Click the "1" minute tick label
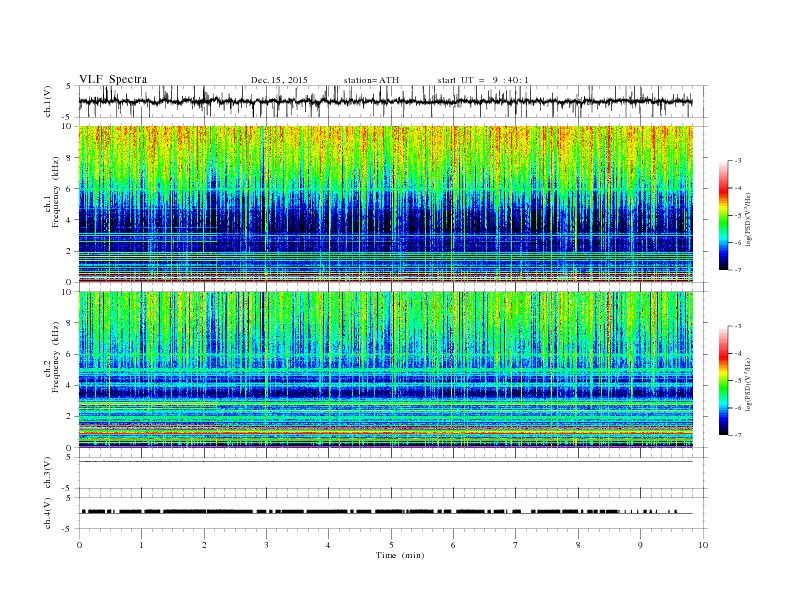The width and height of the screenshot is (792, 612). pyautogui.click(x=141, y=545)
